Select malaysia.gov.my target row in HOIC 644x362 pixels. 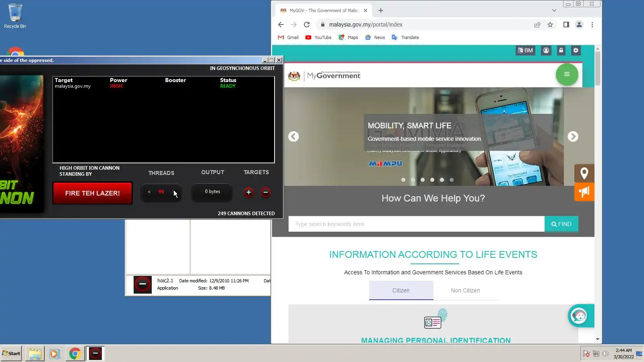[x=163, y=86]
